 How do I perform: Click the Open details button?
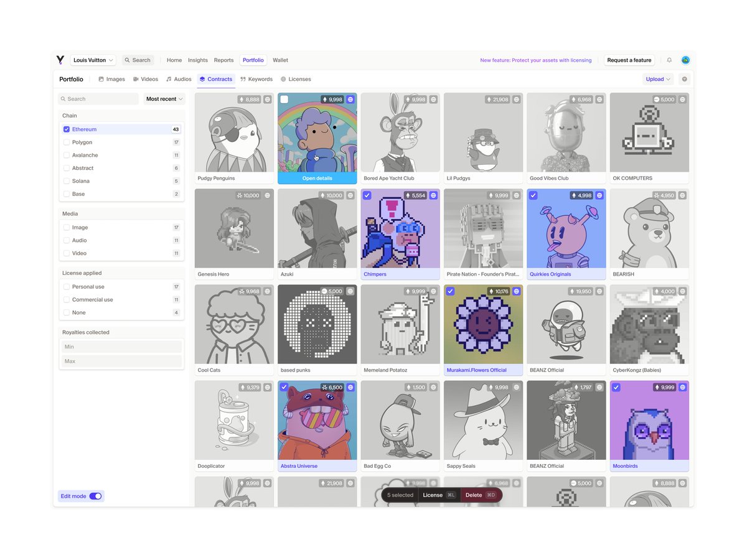317,178
